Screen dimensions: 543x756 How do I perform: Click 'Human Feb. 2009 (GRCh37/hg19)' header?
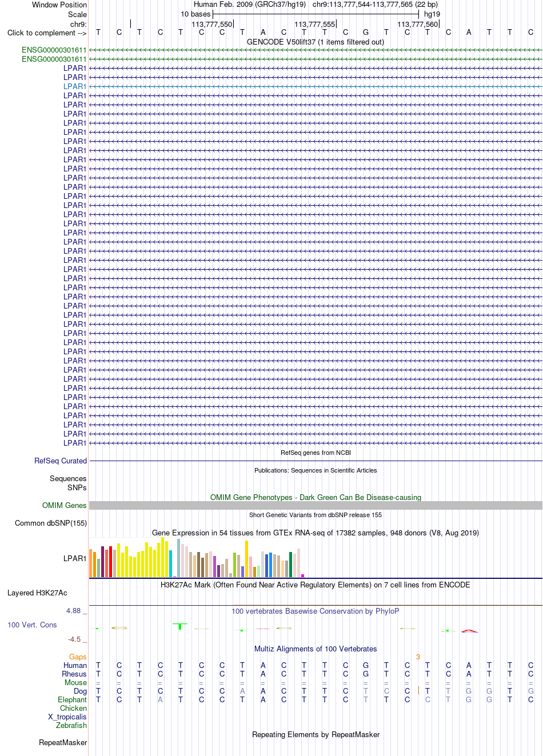pyautogui.click(x=250, y=4)
